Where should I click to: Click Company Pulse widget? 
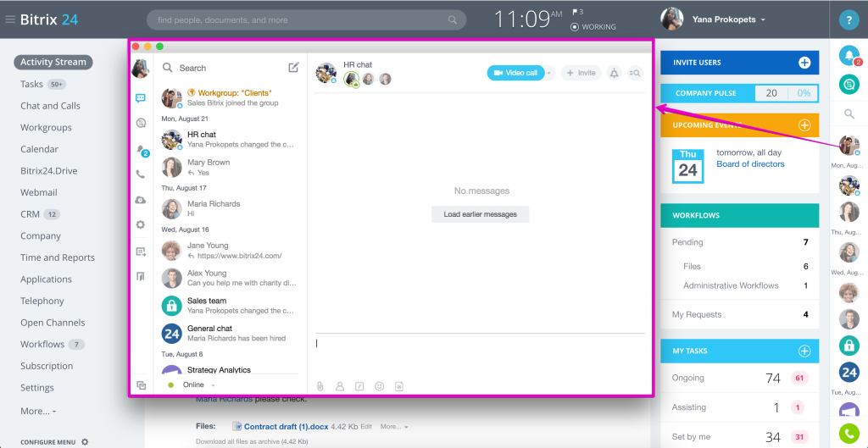(739, 93)
